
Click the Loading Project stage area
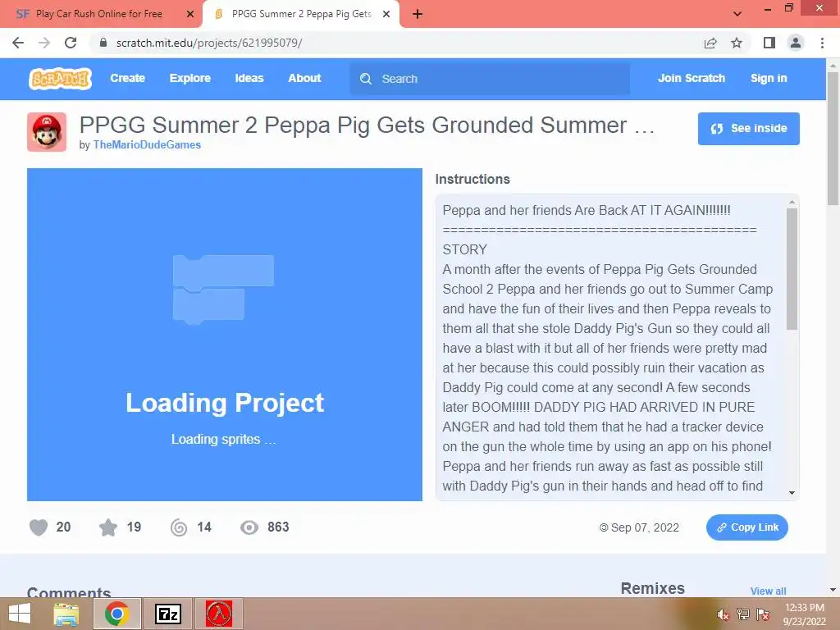point(225,335)
